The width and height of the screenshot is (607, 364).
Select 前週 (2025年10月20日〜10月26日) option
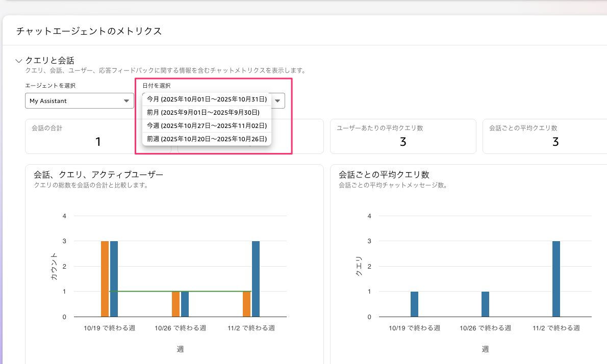coord(207,139)
